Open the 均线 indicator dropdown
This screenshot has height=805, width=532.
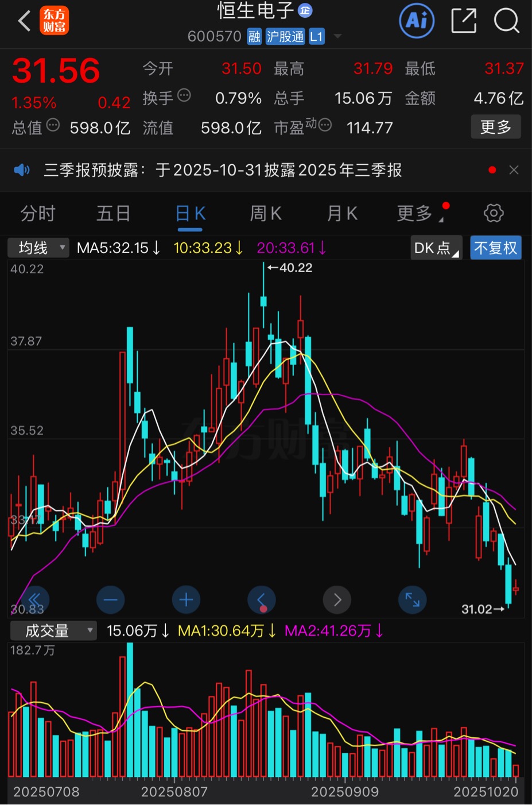[x=38, y=248]
